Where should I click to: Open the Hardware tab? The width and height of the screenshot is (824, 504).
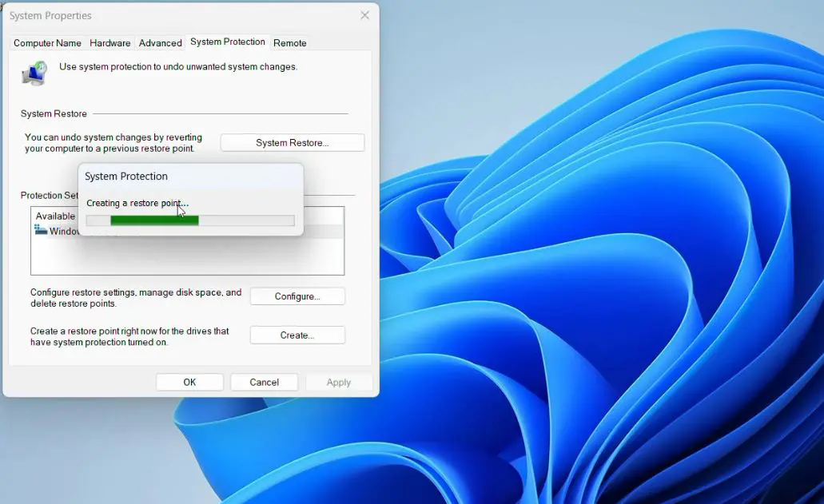pyautogui.click(x=109, y=43)
